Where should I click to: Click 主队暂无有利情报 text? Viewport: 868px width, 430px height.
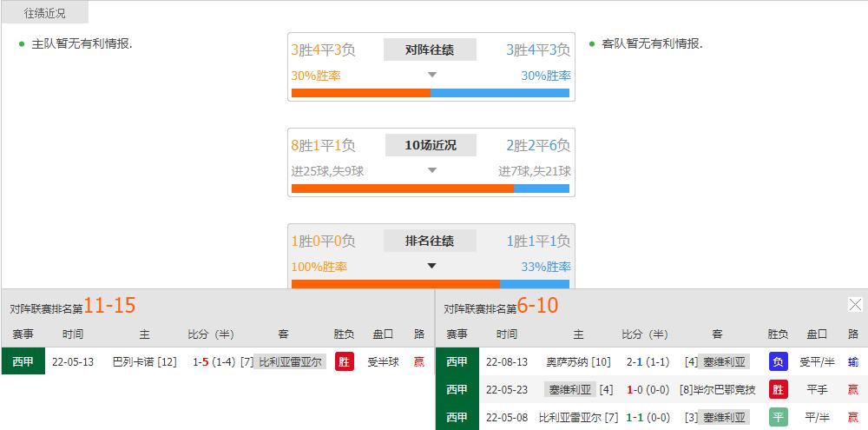[x=82, y=43]
